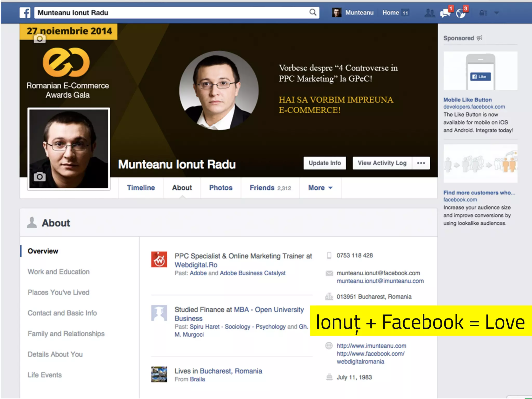Click the Sponsored megaphone icon
The width and height of the screenshot is (532, 399).
pyautogui.click(x=480, y=38)
